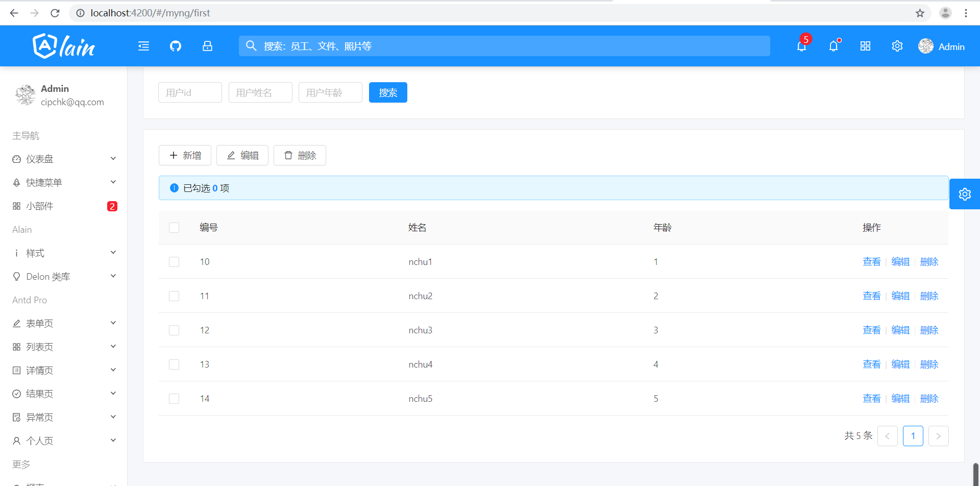Select the checkbox beside nchu3
The width and height of the screenshot is (980, 486).
point(174,330)
